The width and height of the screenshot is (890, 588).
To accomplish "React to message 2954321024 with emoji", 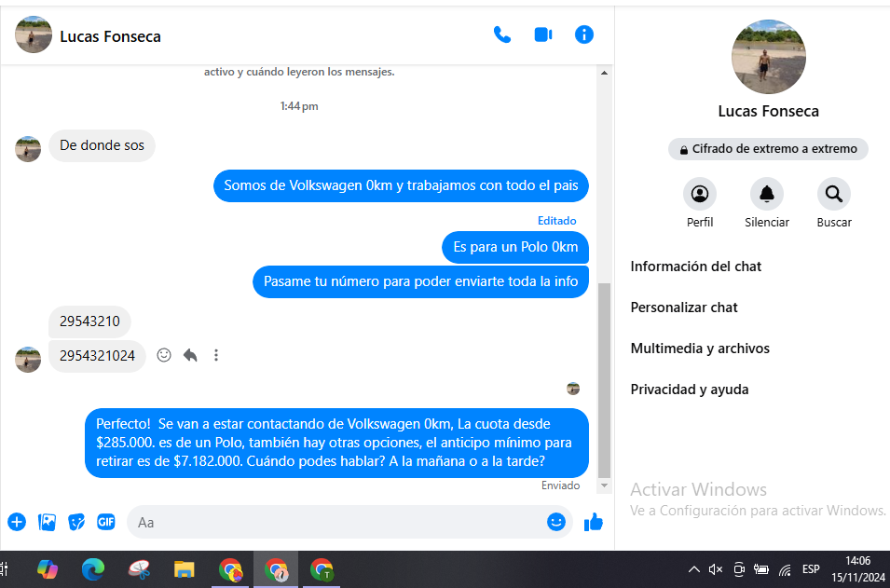I will pyautogui.click(x=164, y=355).
